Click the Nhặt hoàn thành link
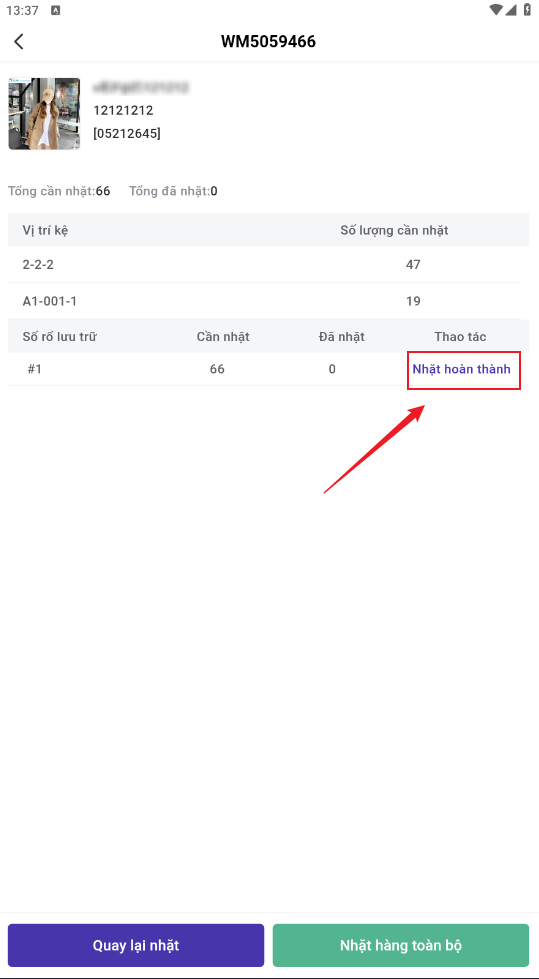Screen dimensions: 539x979 point(462,369)
